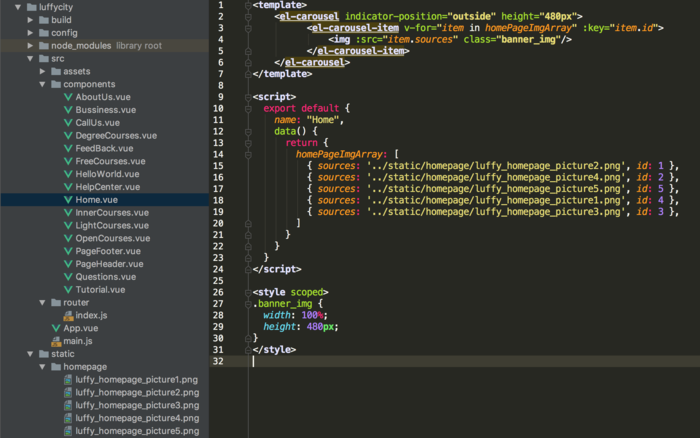Screen dimensions: 700x438
Task: Click the components folder icon
Action: (x=56, y=84)
